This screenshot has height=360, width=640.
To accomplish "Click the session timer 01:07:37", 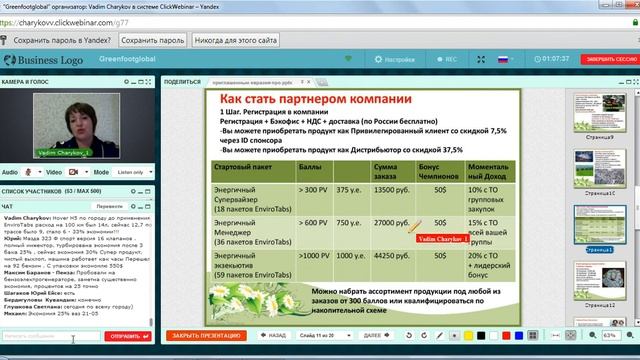I will tap(551, 59).
